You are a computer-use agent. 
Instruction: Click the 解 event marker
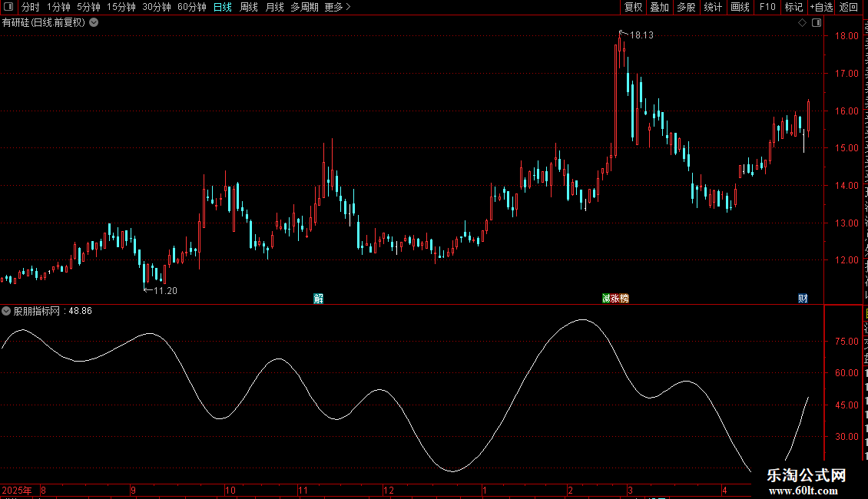click(318, 299)
